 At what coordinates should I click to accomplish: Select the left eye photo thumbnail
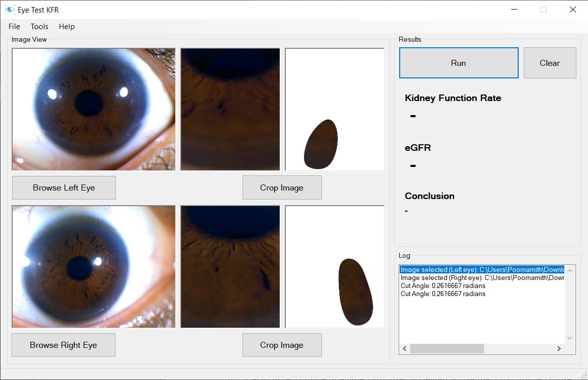[x=93, y=109]
